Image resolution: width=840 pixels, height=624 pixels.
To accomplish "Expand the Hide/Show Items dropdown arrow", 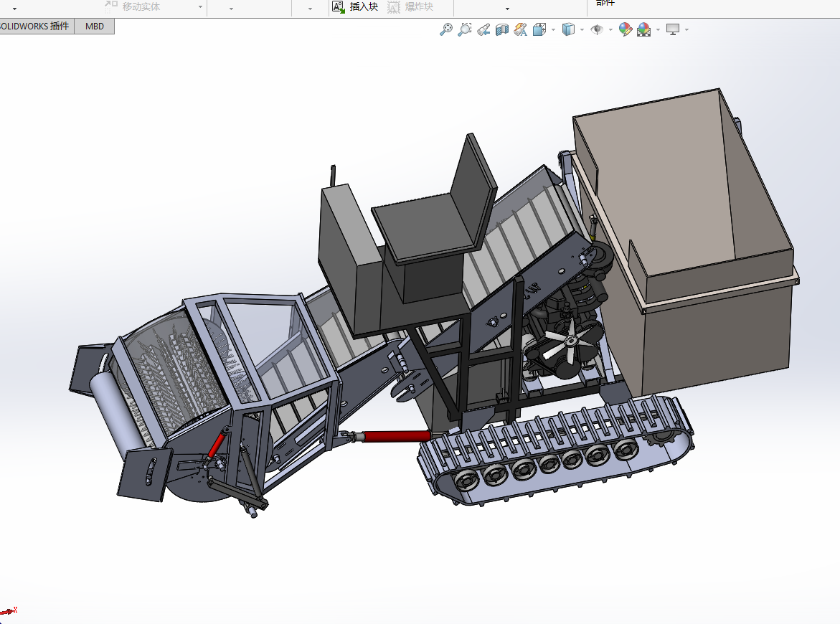I will point(610,30).
